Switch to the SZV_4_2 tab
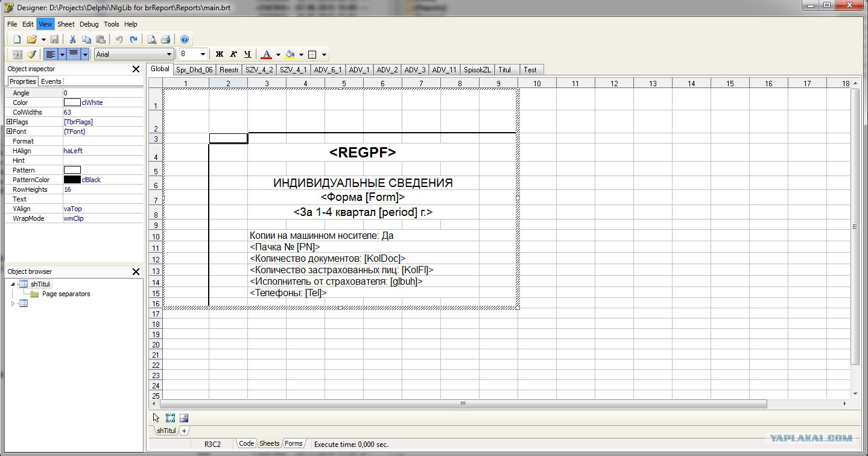Screen dimensions: 868x456 coord(261,70)
